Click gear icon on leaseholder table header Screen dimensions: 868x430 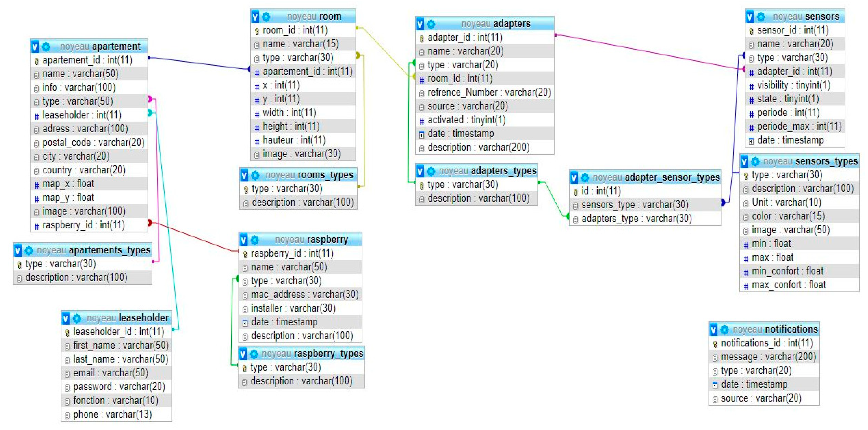[77, 318]
